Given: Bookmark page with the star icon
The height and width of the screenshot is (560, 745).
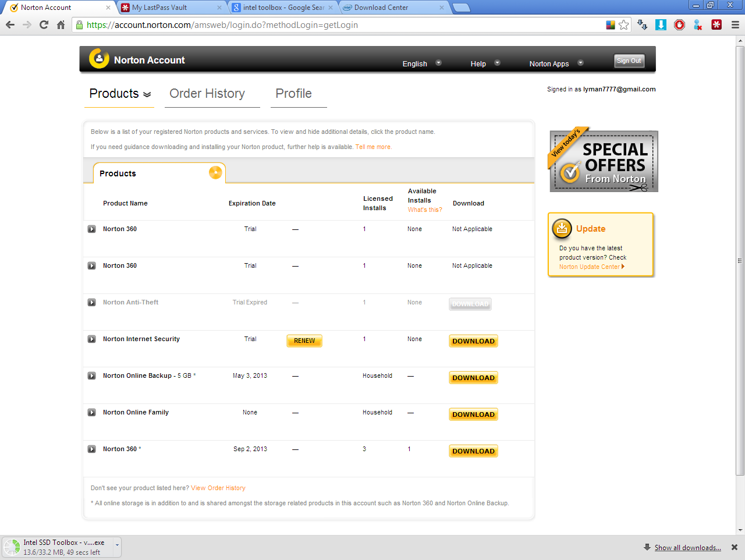Looking at the screenshot, I should point(624,24).
